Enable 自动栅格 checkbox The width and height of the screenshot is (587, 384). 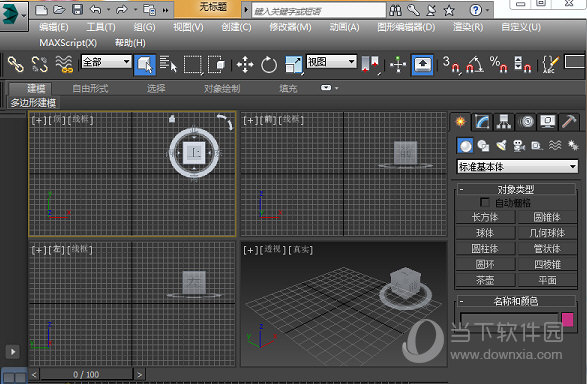[484, 203]
